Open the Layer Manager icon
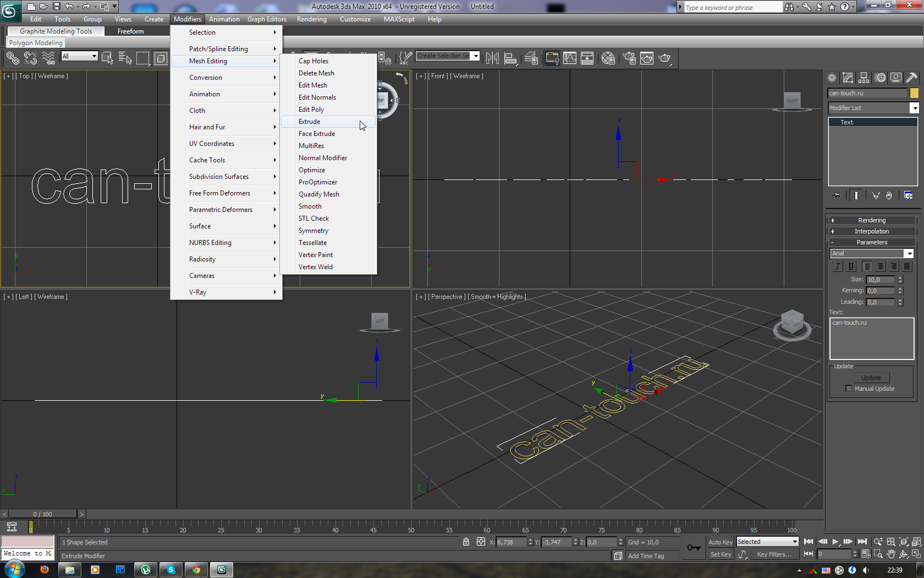The width and height of the screenshot is (924, 578). pyautogui.click(x=531, y=58)
